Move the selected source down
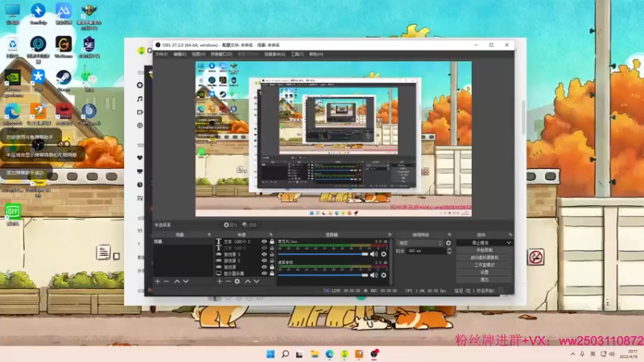Screen dimensions: 644x362 coord(257,282)
